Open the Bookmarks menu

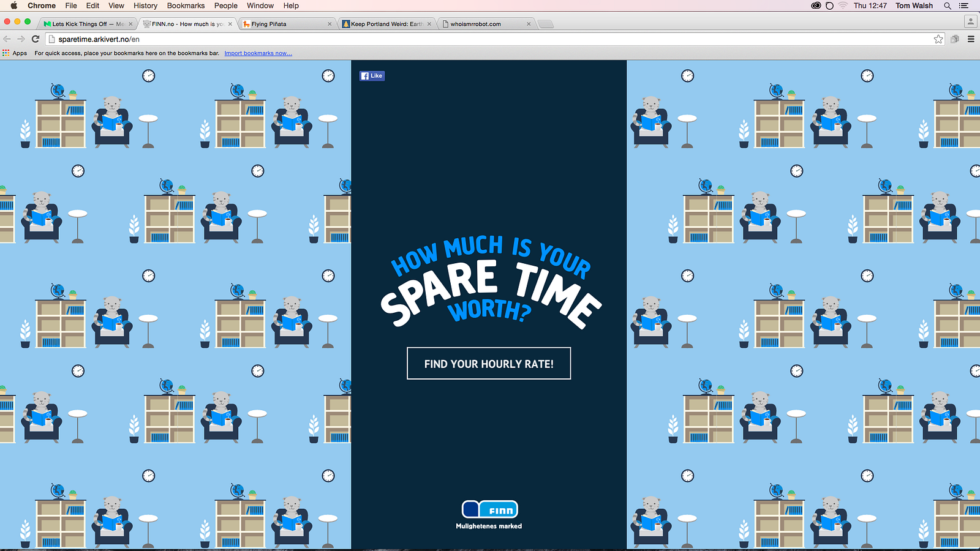tap(186, 6)
